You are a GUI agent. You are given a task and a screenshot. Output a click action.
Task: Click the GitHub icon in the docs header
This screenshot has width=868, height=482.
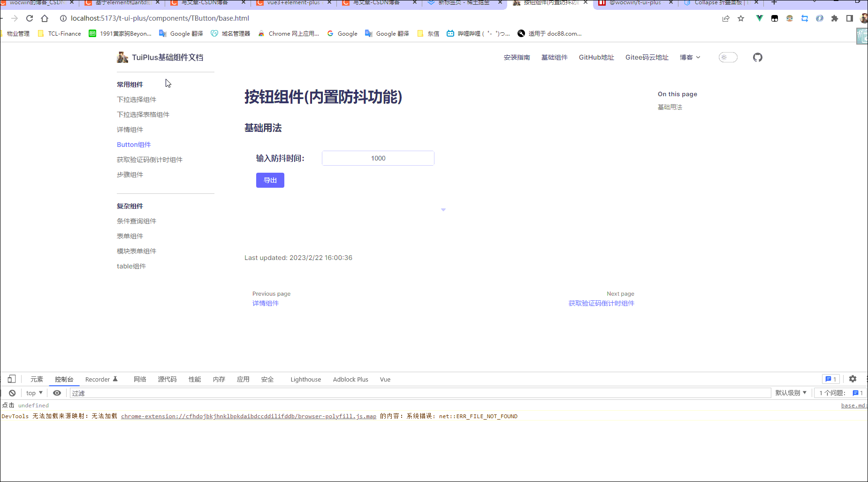tap(757, 57)
